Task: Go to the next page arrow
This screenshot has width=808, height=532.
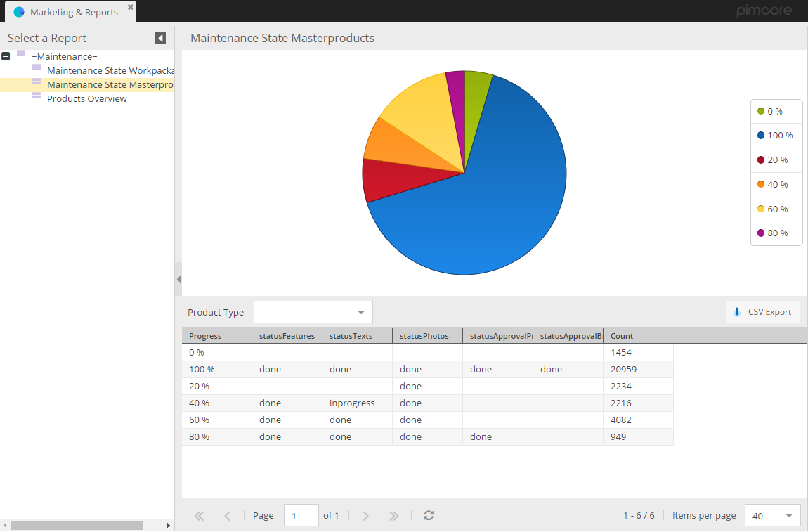Action: click(x=365, y=515)
